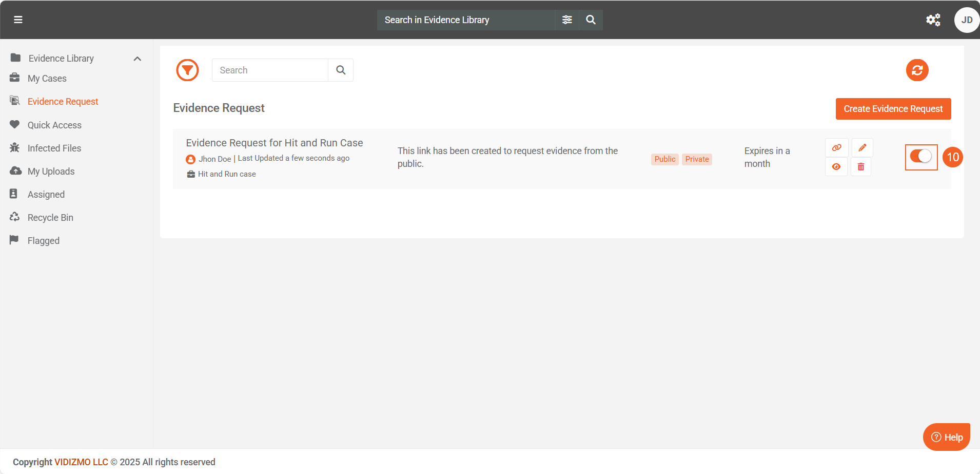Open the Help button
Viewport: 980px width, 474px height.
947,437
